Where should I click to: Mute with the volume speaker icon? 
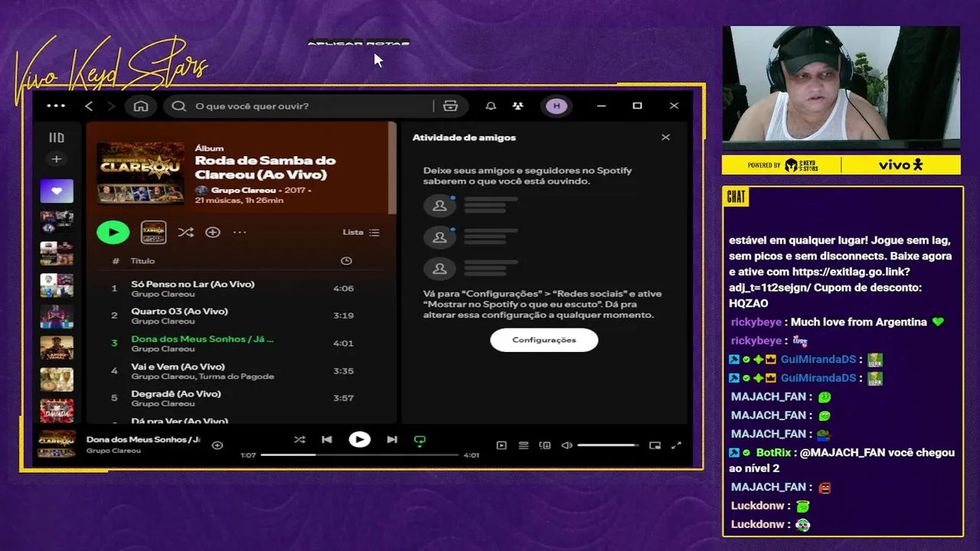tap(567, 445)
